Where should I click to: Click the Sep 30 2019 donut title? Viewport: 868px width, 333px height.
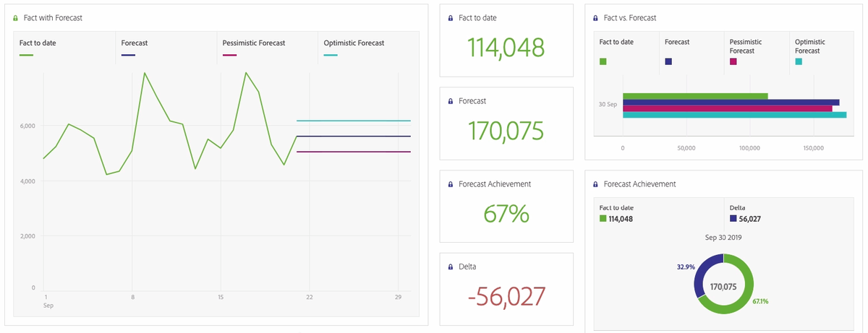click(x=723, y=237)
